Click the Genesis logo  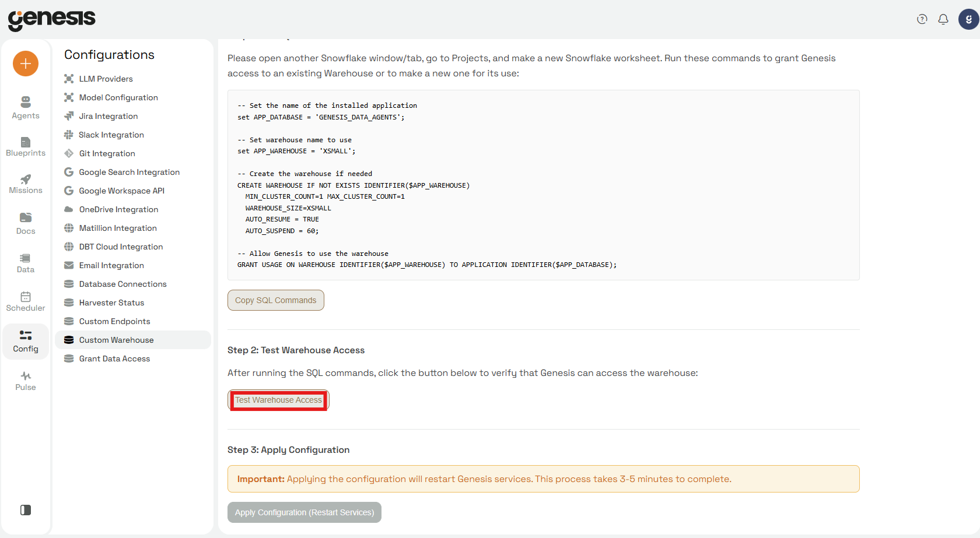tap(51, 20)
